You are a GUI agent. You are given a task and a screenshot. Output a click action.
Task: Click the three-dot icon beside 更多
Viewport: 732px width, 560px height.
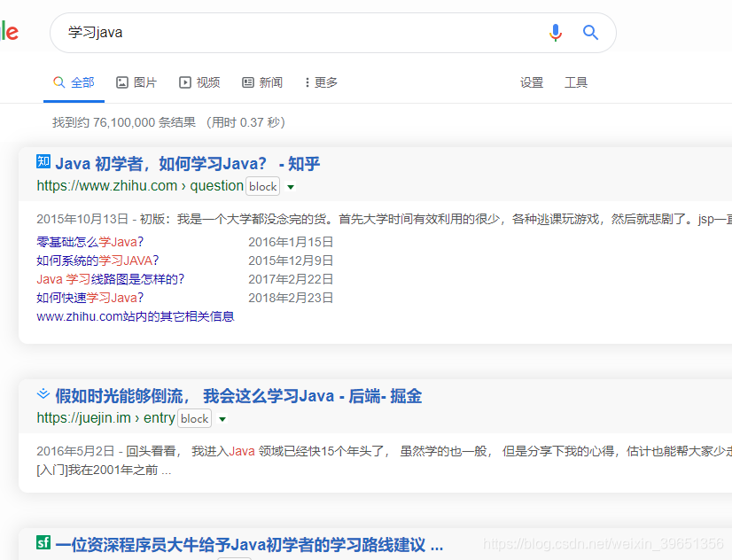[x=307, y=82]
